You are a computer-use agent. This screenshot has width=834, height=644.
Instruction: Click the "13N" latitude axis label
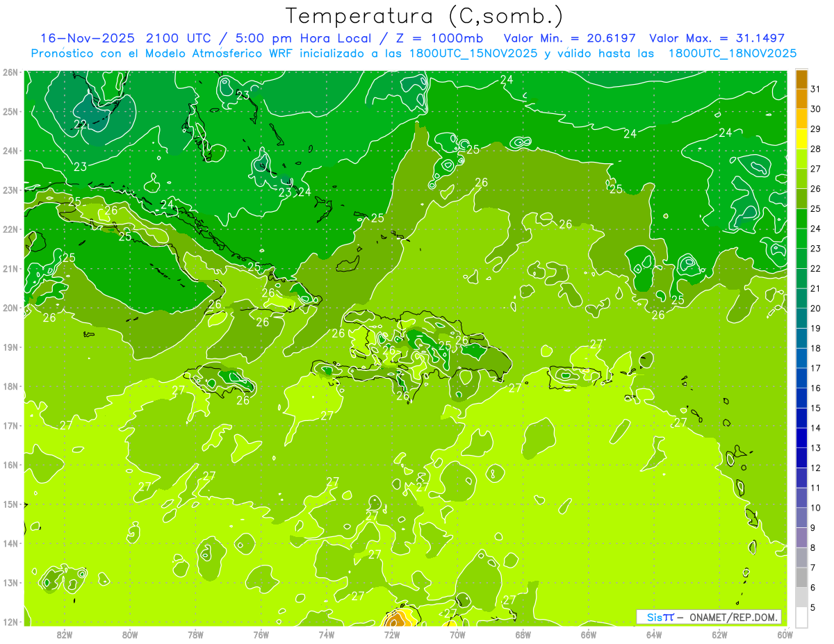pyautogui.click(x=10, y=583)
